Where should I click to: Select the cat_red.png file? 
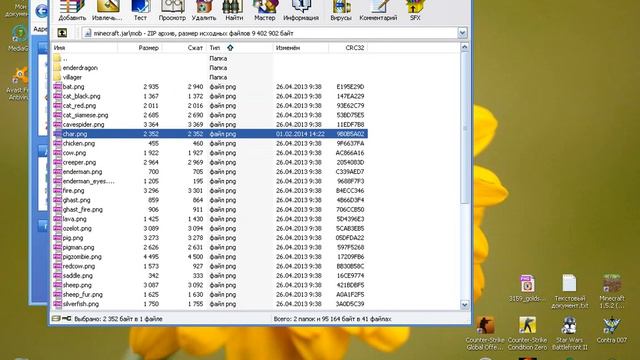point(210,105)
